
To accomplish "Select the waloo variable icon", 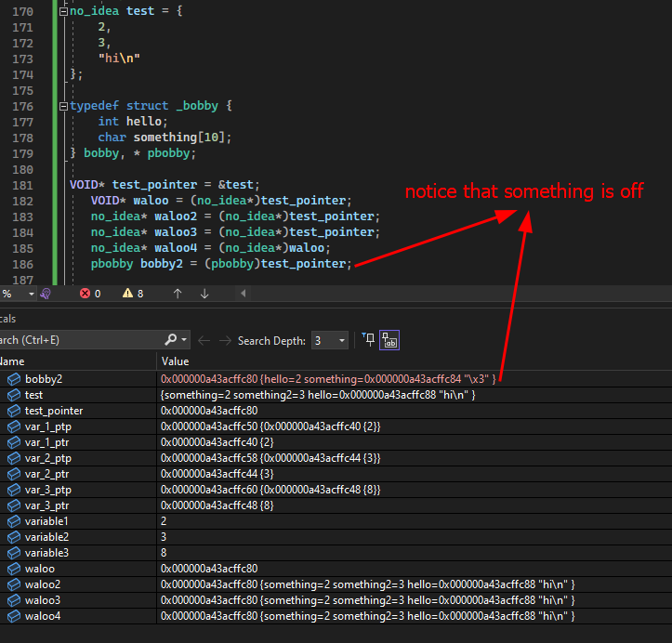I will [14, 569].
